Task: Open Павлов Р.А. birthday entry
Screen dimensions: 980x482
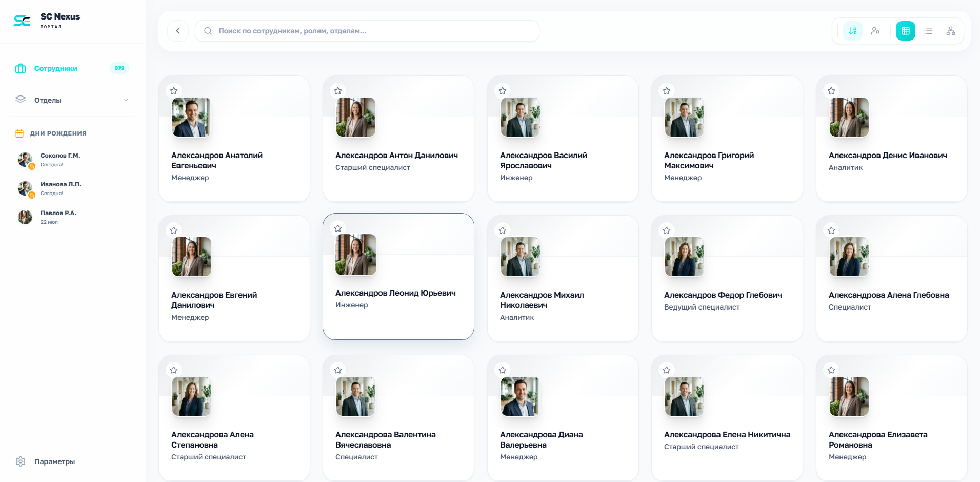Action: tap(72, 217)
